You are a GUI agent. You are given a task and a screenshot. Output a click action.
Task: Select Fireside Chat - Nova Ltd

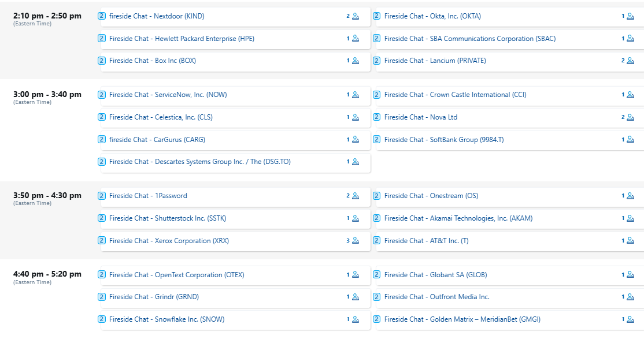421,117
